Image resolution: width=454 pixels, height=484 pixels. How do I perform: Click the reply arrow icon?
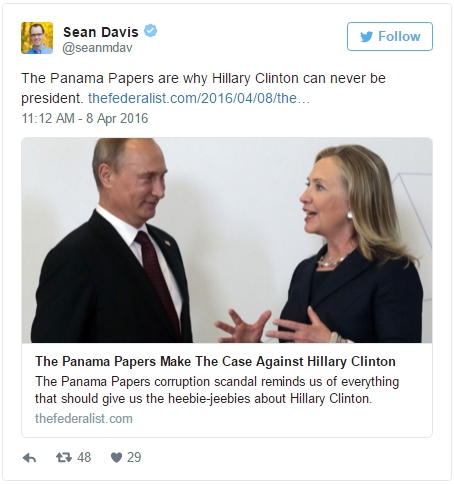tap(29, 458)
